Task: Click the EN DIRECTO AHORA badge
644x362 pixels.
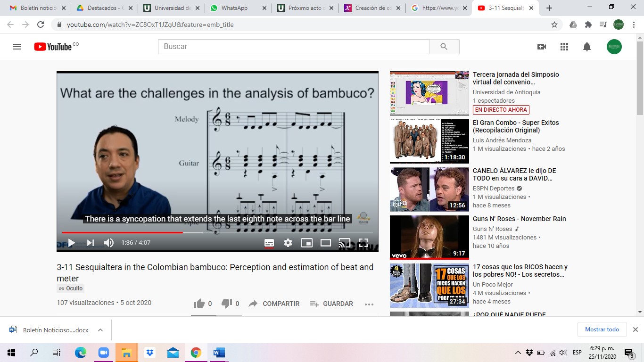Action: (501, 110)
